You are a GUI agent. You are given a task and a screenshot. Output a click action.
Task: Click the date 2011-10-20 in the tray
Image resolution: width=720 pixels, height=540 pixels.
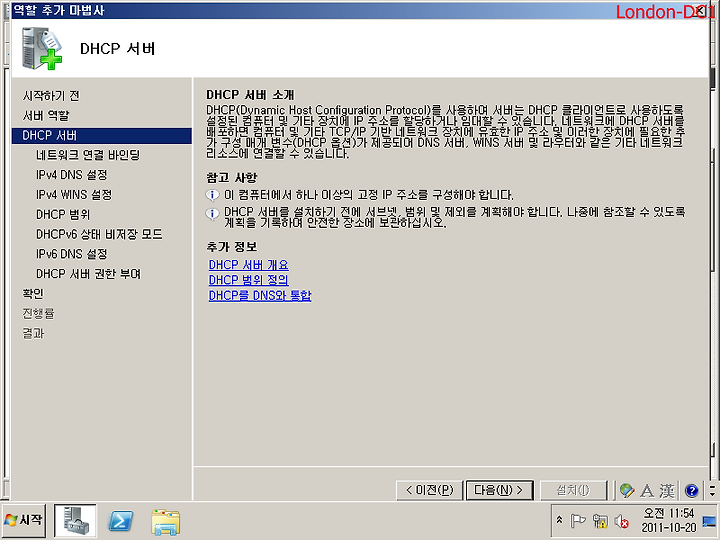coord(669,528)
